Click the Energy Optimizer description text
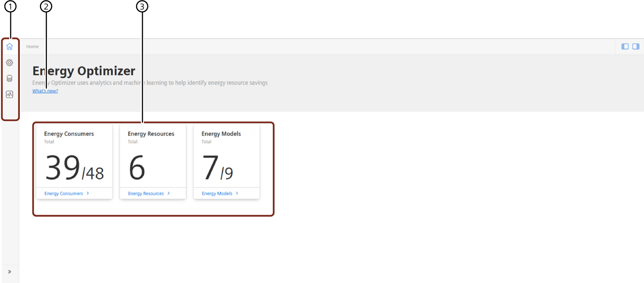 point(150,83)
